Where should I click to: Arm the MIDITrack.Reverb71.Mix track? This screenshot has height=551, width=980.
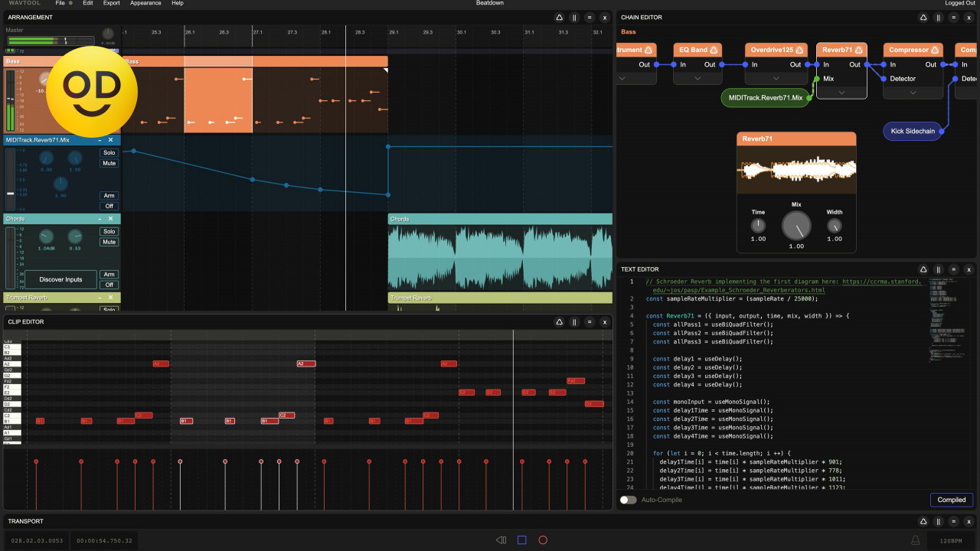(x=109, y=196)
